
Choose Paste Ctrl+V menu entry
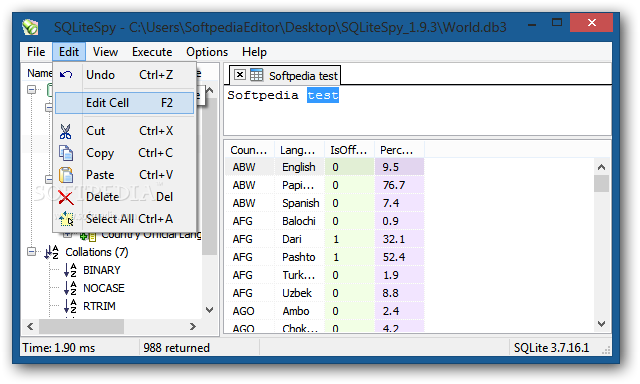(124, 175)
